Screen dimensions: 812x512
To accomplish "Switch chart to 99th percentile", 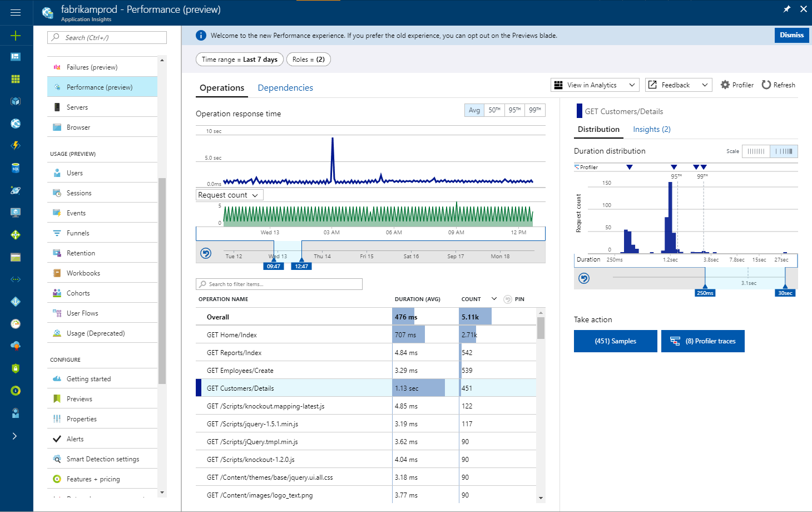I will tap(534, 110).
